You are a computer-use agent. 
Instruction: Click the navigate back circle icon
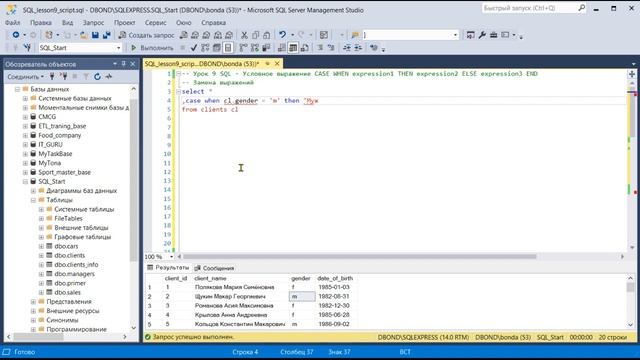[x=16, y=35]
